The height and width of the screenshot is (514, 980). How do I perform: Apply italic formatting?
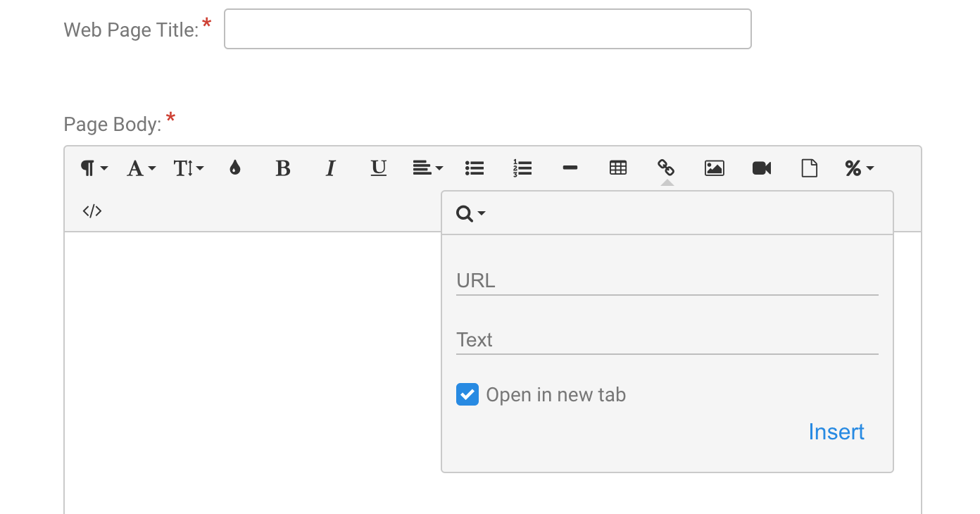(330, 168)
